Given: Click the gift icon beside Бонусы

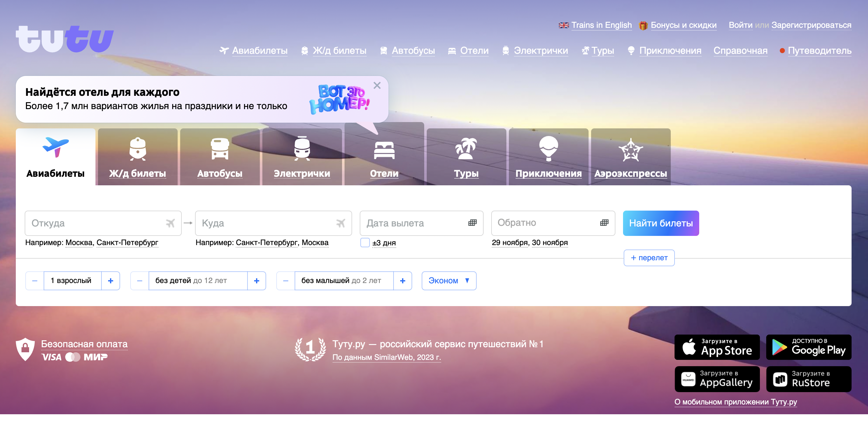Looking at the screenshot, I should 643,26.
